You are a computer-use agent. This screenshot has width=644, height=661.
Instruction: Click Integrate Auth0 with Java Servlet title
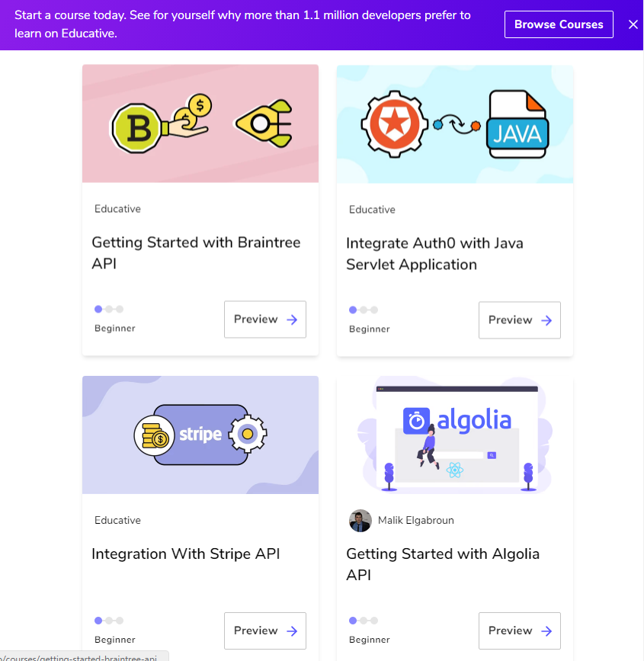(434, 254)
